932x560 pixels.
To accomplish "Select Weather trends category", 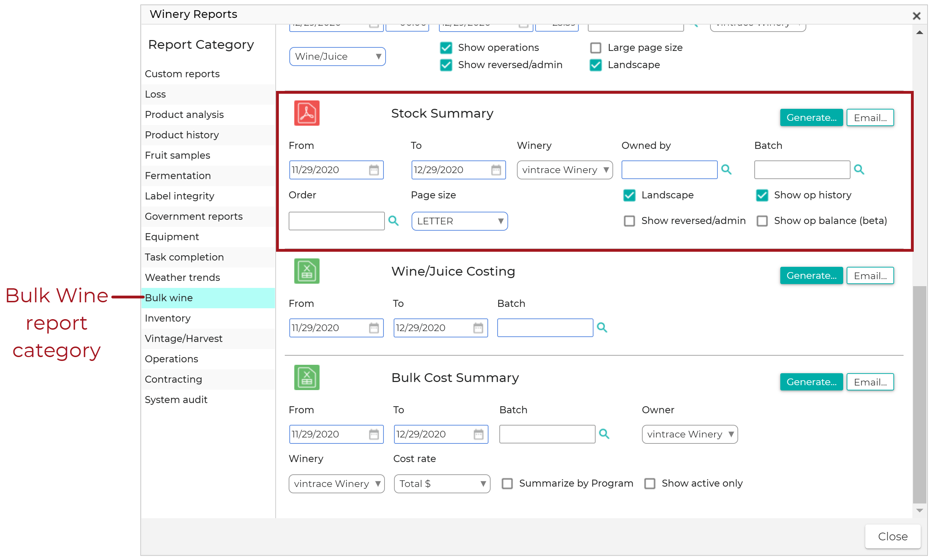I will (208, 278).
